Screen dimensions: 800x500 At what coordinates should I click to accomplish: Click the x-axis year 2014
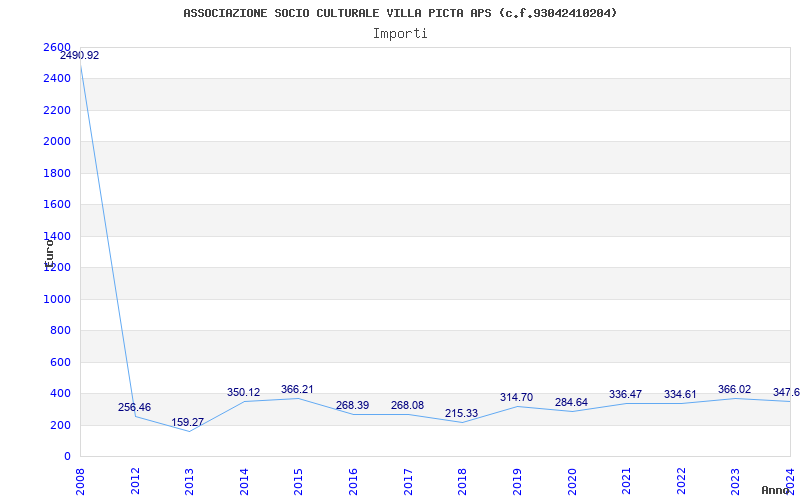click(x=244, y=482)
